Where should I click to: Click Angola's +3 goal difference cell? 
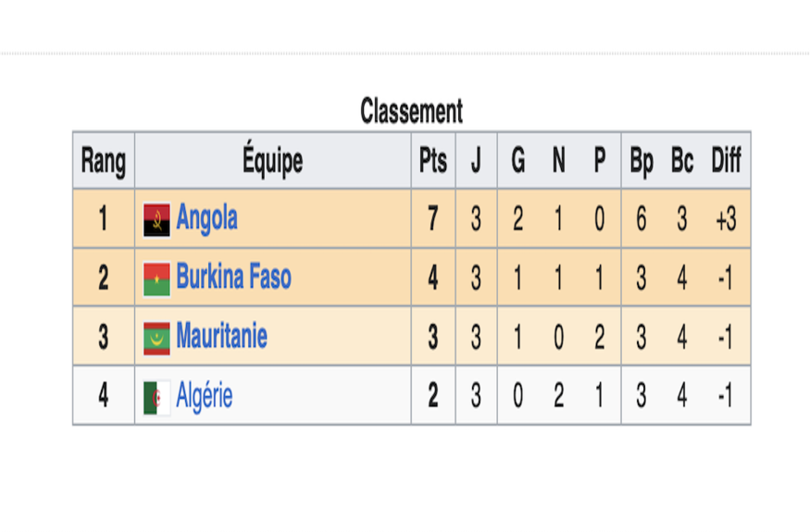[x=726, y=218]
